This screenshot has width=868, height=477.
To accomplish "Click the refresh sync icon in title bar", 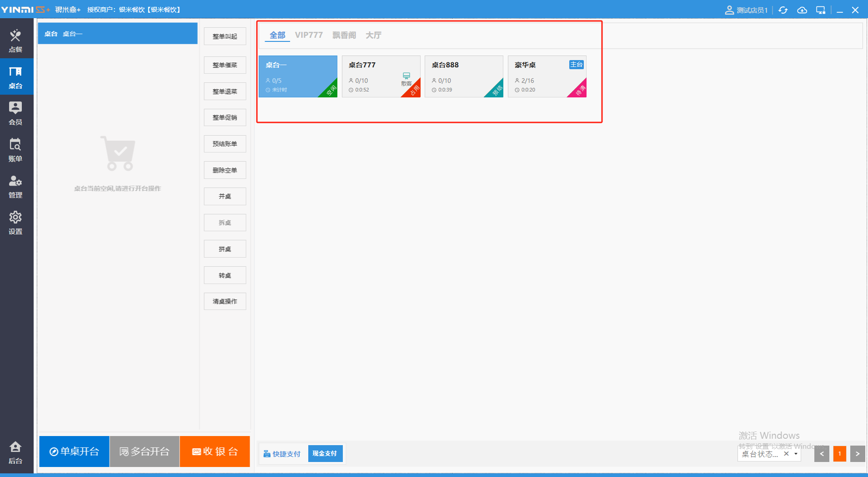I will coord(783,10).
